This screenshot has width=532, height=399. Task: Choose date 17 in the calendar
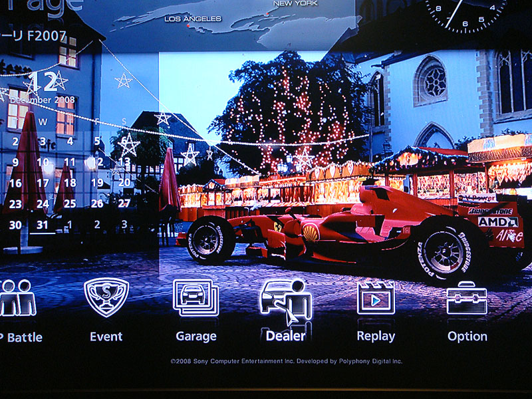[43, 183]
